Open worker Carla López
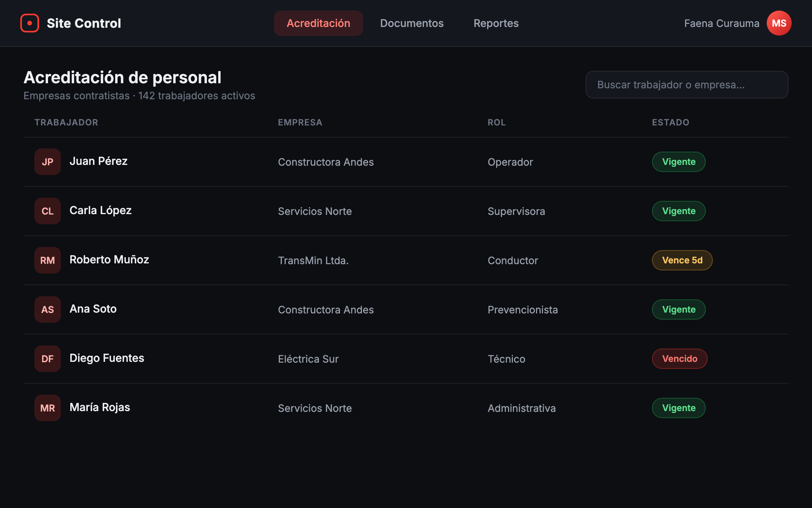 [100, 210]
